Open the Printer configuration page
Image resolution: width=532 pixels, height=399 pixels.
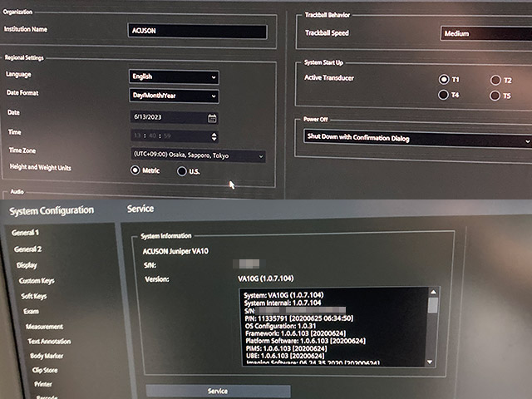[x=43, y=384]
